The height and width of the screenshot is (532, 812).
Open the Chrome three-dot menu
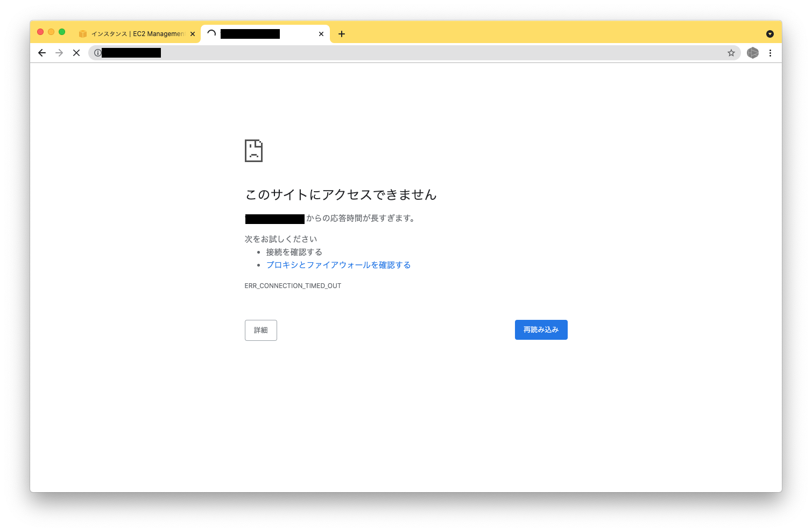[x=770, y=53]
